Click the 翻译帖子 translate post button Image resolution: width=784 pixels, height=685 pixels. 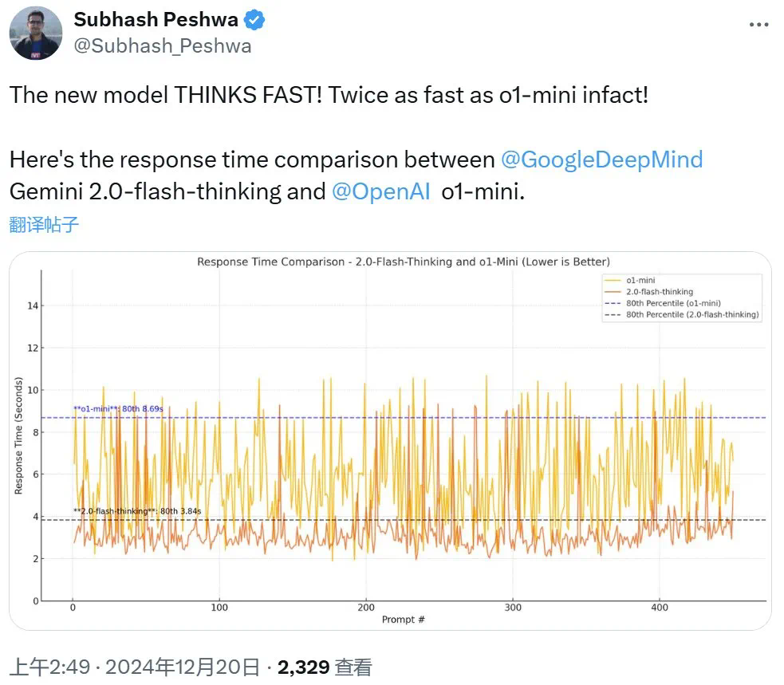point(44,224)
